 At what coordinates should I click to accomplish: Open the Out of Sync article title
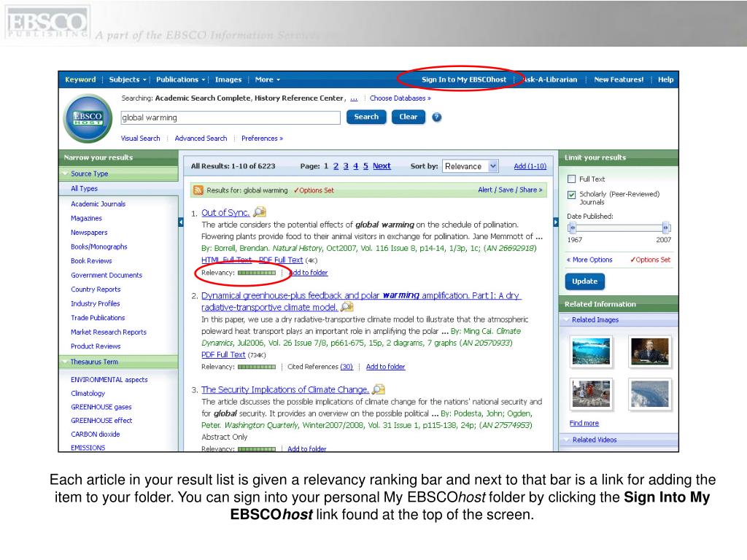pyautogui.click(x=225, y=213)
